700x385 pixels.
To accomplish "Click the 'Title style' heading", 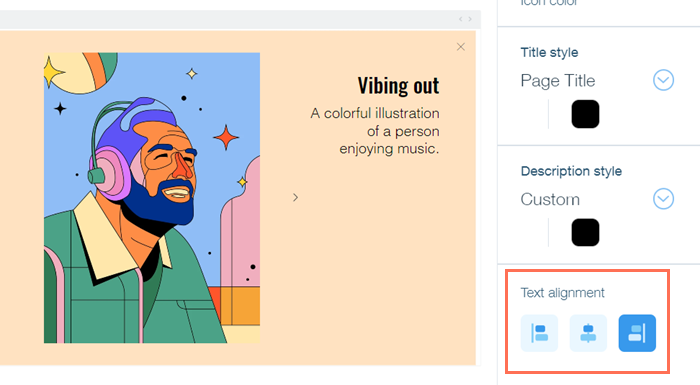I will (x=549, y=53).
